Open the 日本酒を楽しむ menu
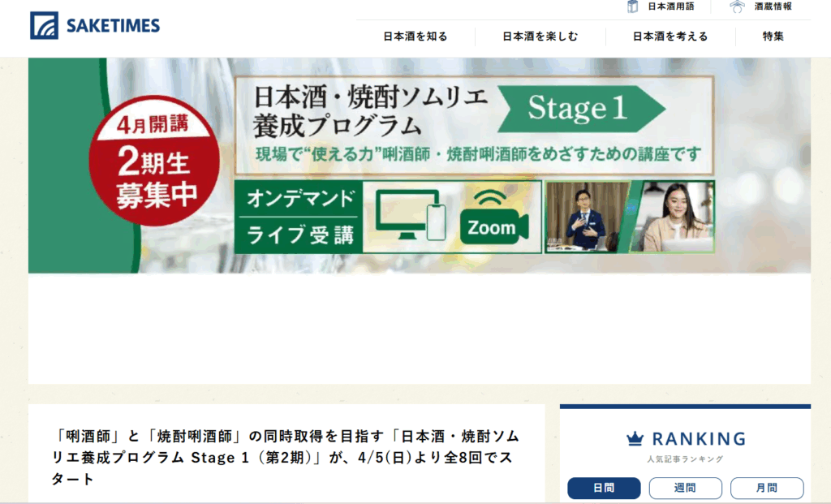 click(540, 37)
